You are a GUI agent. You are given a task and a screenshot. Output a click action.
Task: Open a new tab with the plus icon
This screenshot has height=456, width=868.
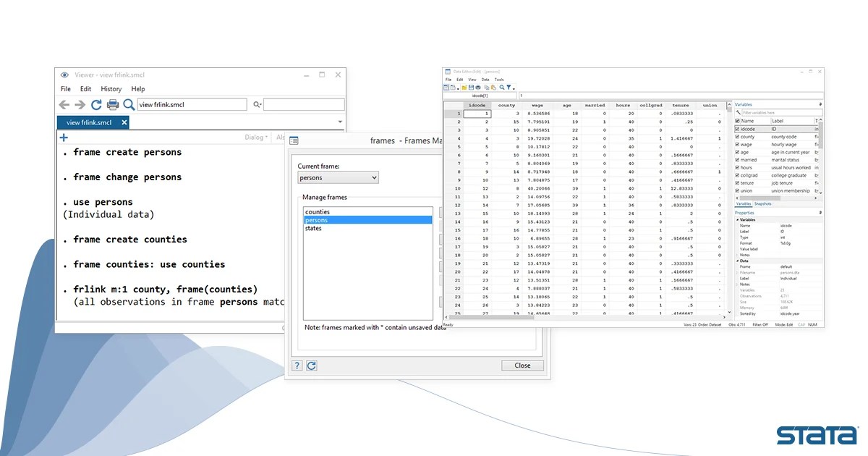(x=63, y=138)
